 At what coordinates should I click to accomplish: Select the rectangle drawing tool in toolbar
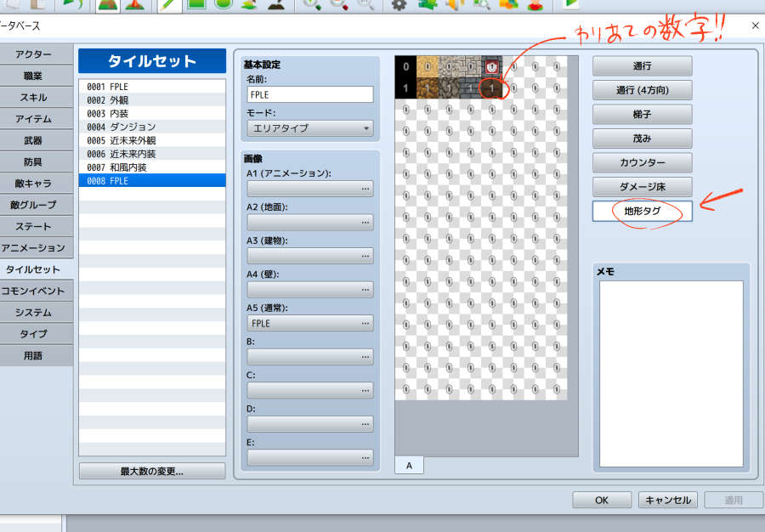pyautogui.click(x=197, y=5)
